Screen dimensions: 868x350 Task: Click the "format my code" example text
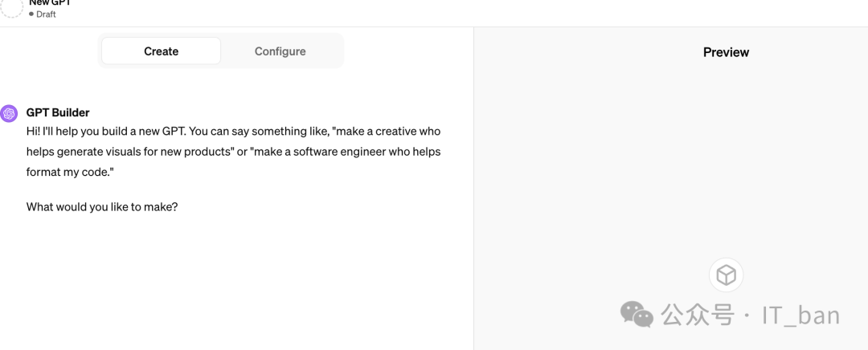pyautogui.click(x=70, y=173)
